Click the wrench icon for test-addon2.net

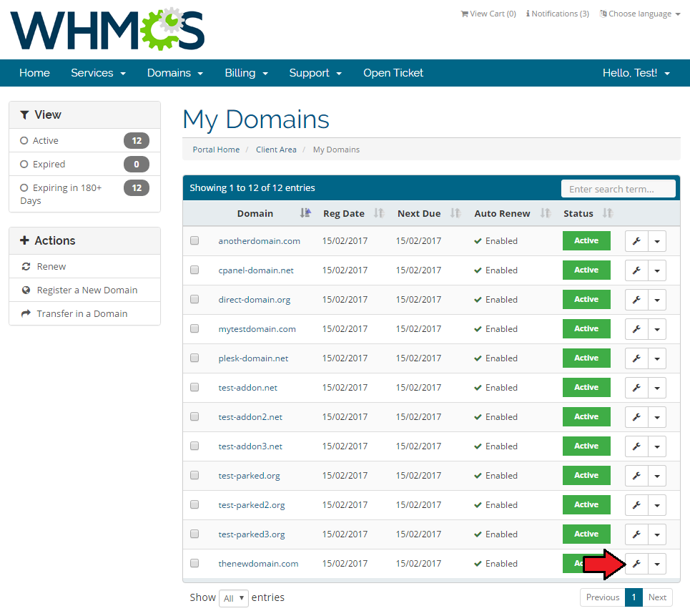tap(636, 417)
